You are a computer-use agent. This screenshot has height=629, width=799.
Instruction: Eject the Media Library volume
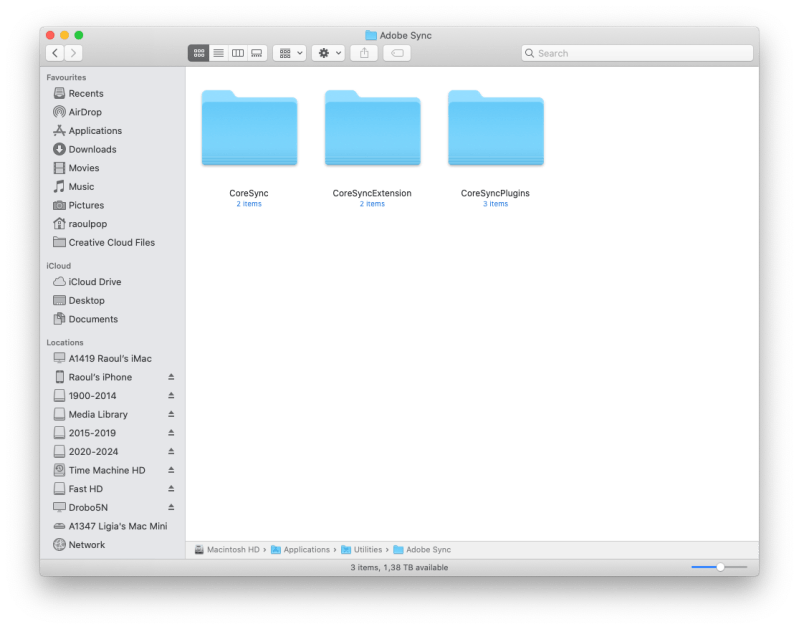[x=171, y=414]
